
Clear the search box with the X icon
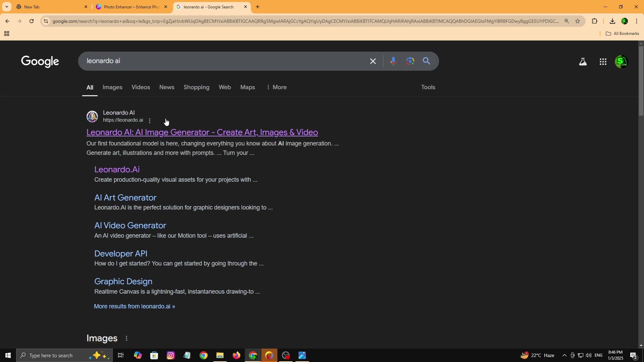click(x=373, y=61)
